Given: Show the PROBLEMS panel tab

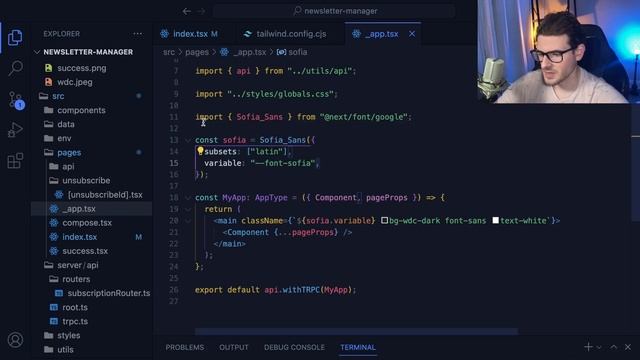Looking at the screenshot, I should tap(185, 347).
